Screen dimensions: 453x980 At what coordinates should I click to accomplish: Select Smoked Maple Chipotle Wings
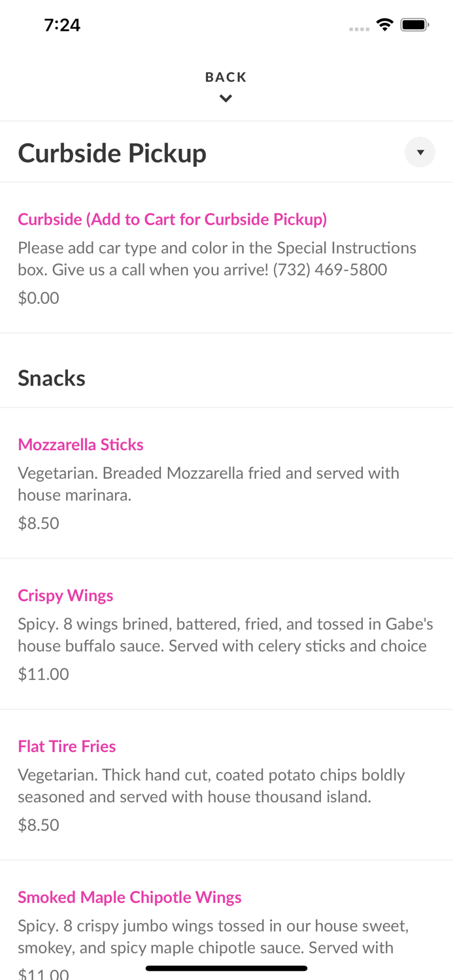[x=129, y=898]
